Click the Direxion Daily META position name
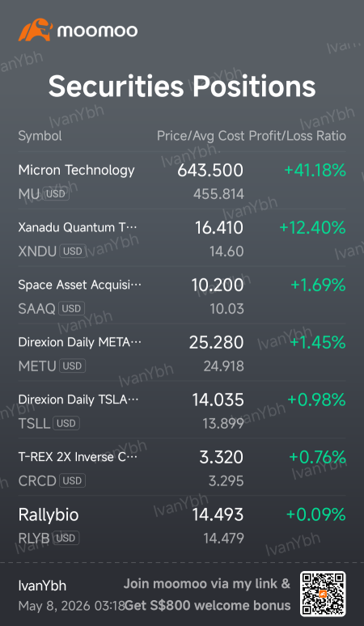The image size is (364, 626). click(80, 343)
